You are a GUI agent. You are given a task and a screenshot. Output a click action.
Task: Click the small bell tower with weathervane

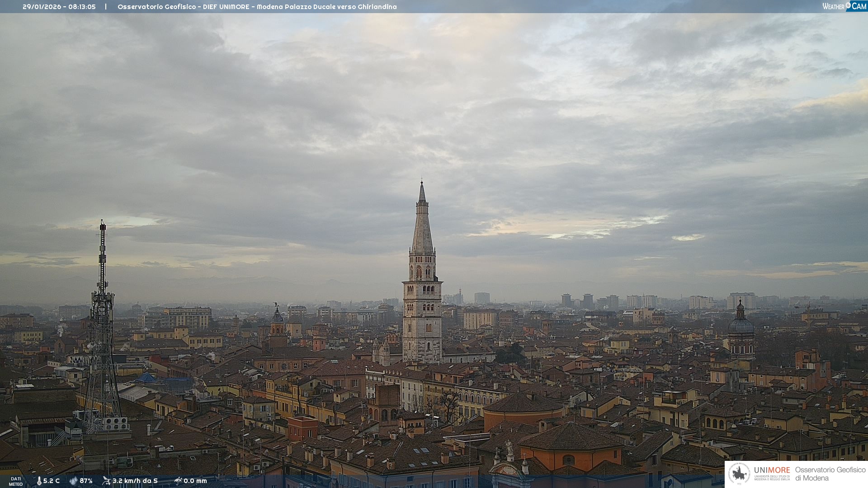click(278, 323)
